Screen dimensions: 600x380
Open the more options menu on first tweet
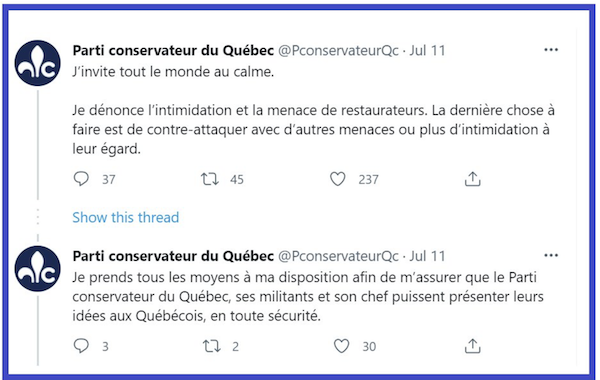(x=551, y=50)
